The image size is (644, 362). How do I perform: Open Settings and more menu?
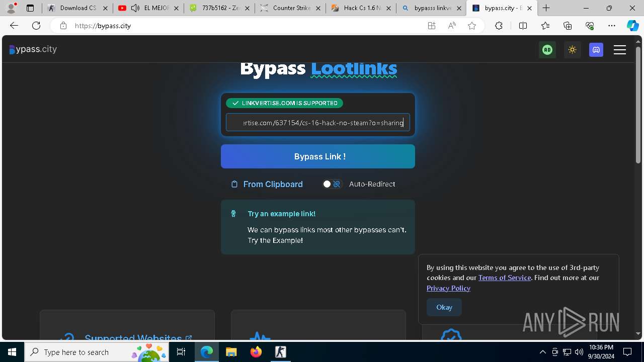(x=612, y=26)
